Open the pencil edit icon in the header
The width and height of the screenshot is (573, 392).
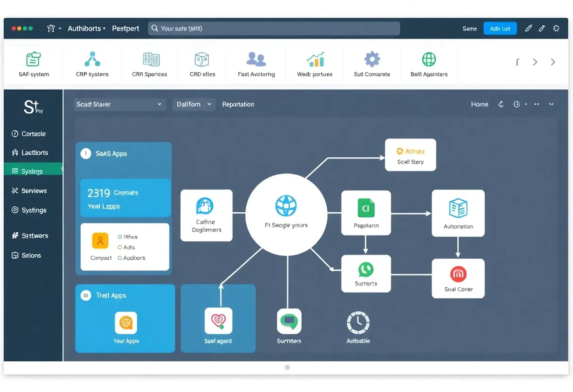[528, 28]
